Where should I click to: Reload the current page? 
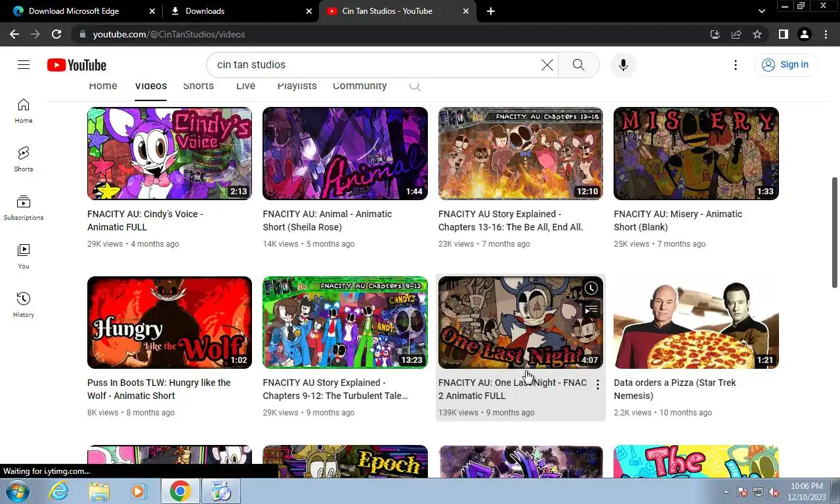point(56,34)
